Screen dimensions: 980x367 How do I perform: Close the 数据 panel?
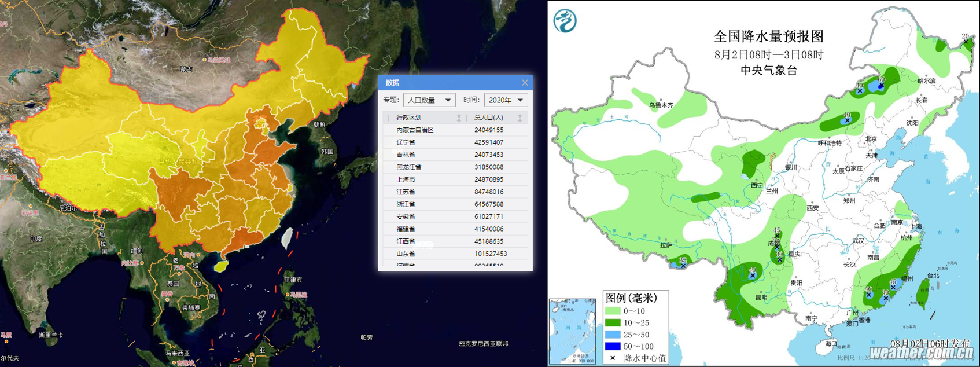[x=525, y=83]
